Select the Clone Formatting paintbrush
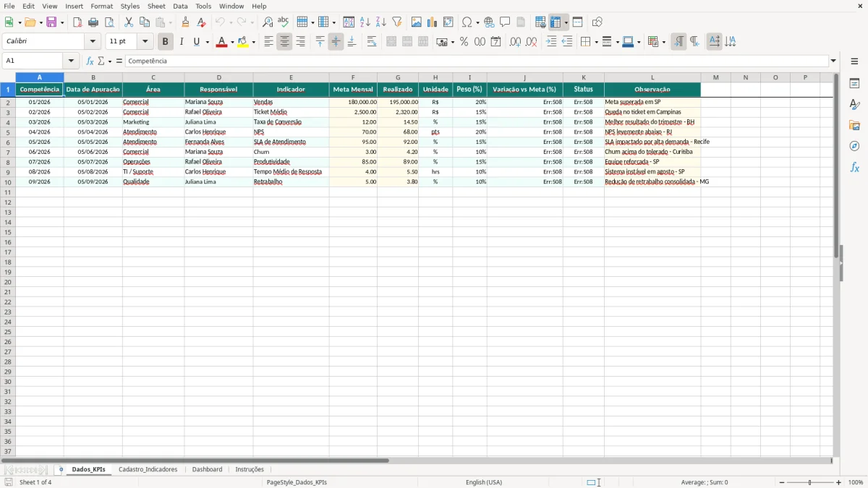Viewport: 868px width, 488px height. point(186,22)
